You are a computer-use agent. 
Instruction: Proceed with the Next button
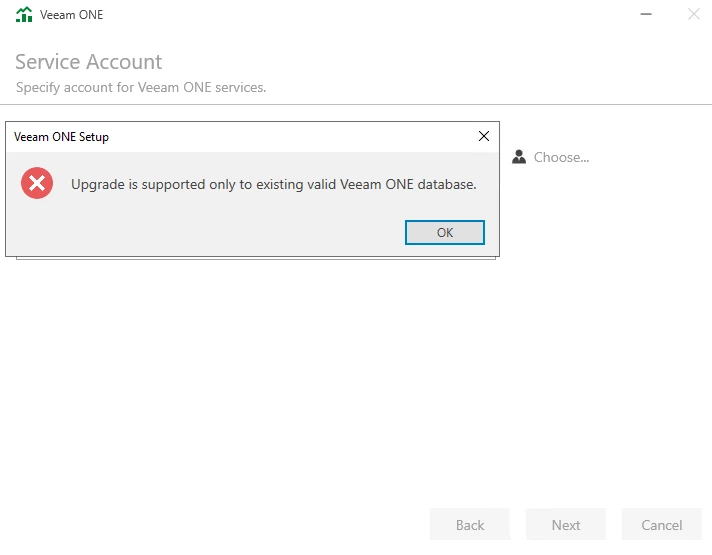click(x=566, y=525)
